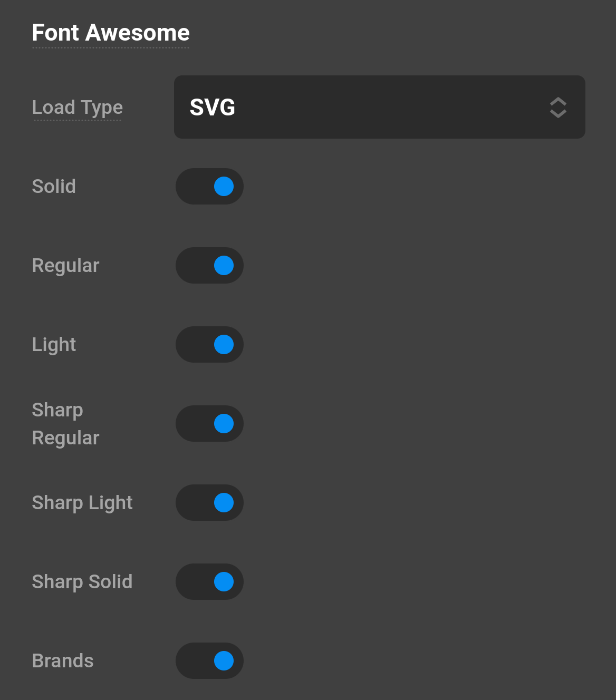Toggle off Sharp Regular icons
The height and width of the screenshot is (700, 616).
[x=209, y=423]
